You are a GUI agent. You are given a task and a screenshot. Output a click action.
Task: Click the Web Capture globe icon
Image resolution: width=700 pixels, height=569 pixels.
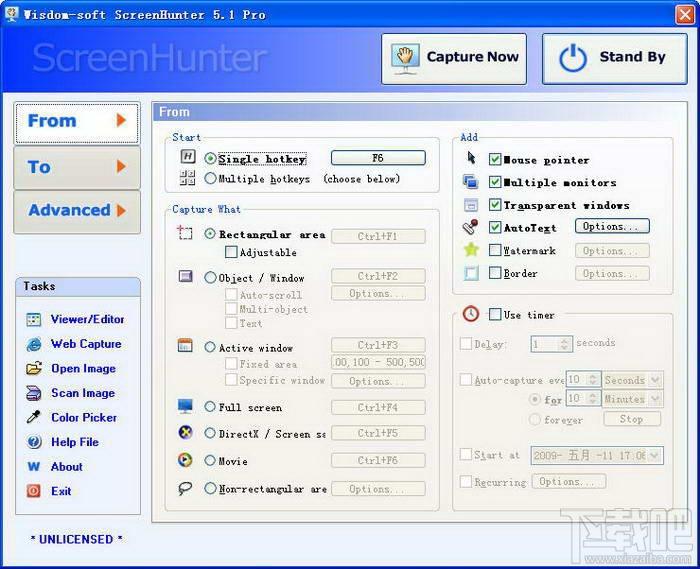pos(33,344)
